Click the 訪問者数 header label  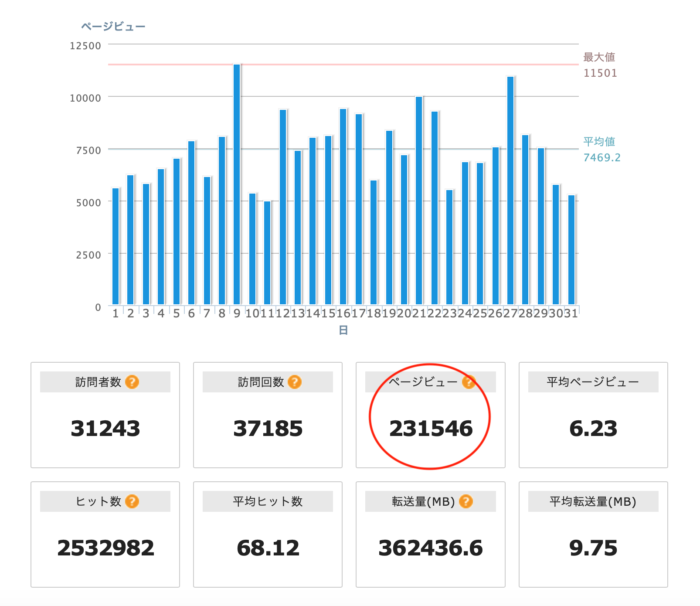tap(98, 382)
